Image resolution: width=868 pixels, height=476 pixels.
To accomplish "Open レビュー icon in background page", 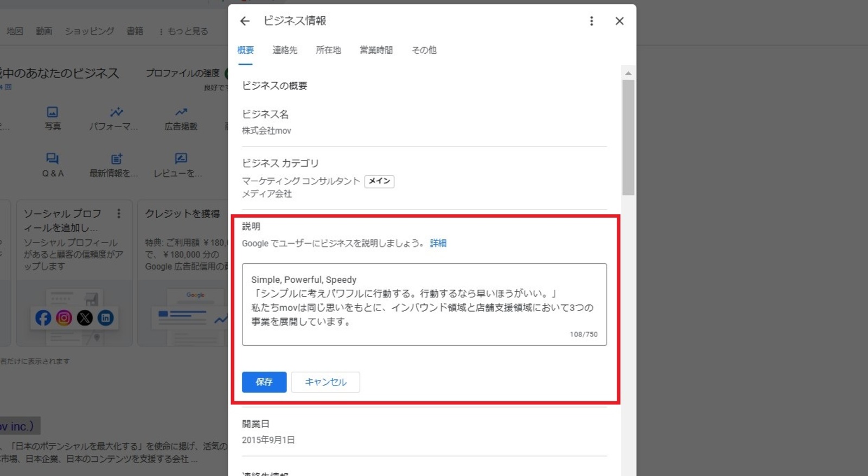I will [x=178, y=166].
